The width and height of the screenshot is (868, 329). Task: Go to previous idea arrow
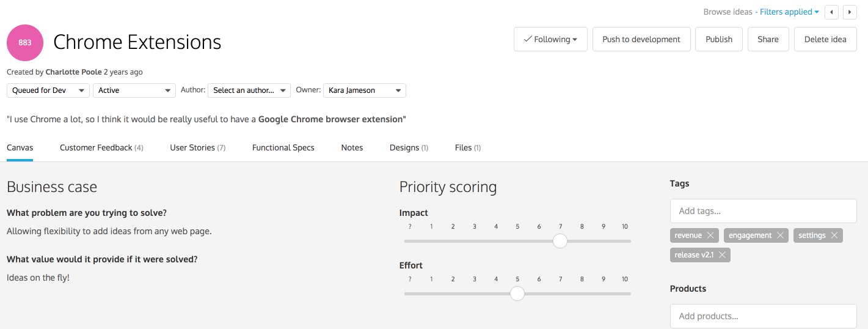pos(831,12)
